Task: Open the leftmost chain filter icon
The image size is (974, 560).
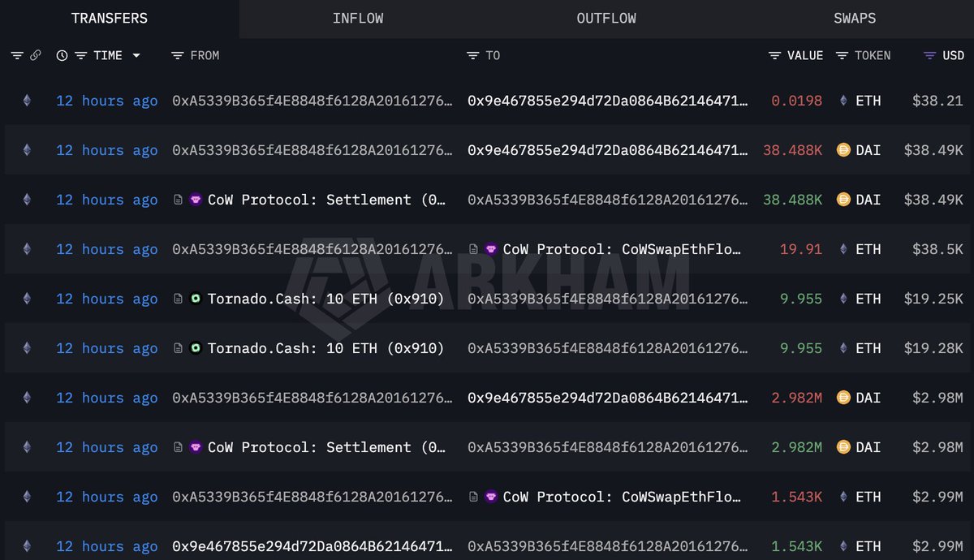Action: tap(17, 56)
